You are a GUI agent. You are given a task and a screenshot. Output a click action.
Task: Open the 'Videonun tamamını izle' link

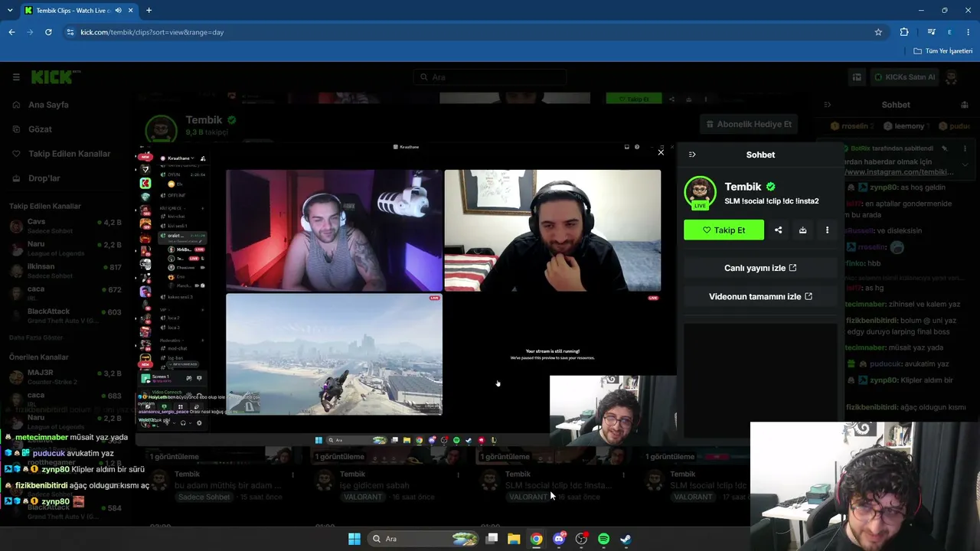pyautogui.click(x=760, y=296)
